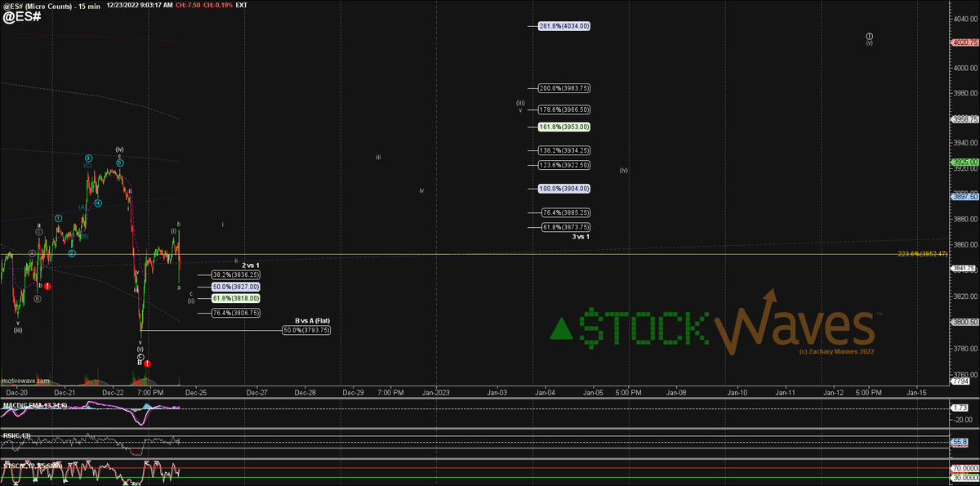Click the Dec-27 date axis label

[x=258, y=392]
